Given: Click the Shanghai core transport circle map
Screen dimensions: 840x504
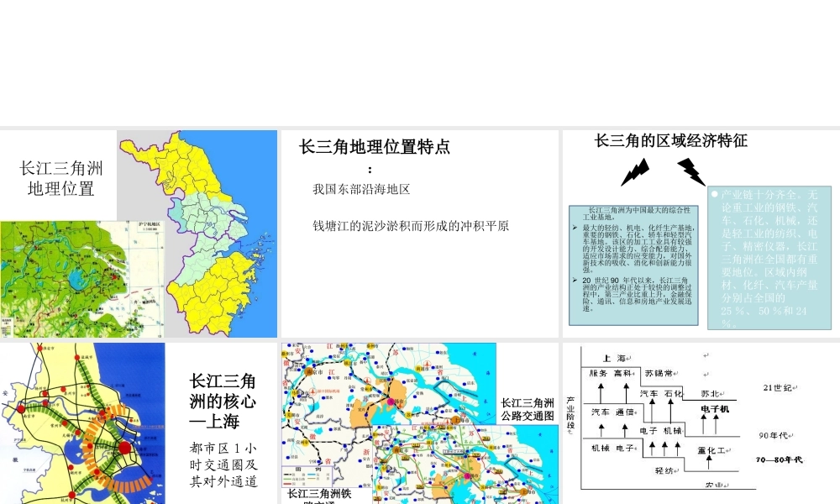Looking at the screenshot, I should pyautogui.click(x=82, y=423).
